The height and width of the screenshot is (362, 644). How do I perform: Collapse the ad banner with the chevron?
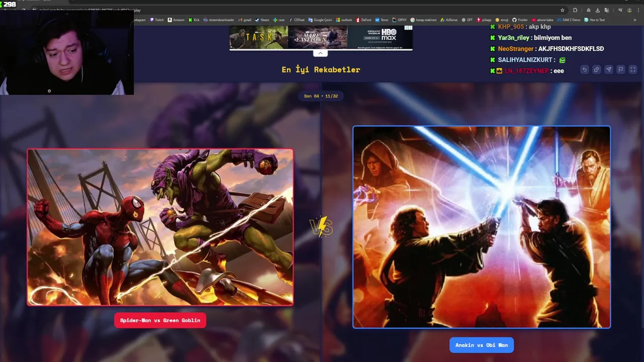tap(320, 53)
